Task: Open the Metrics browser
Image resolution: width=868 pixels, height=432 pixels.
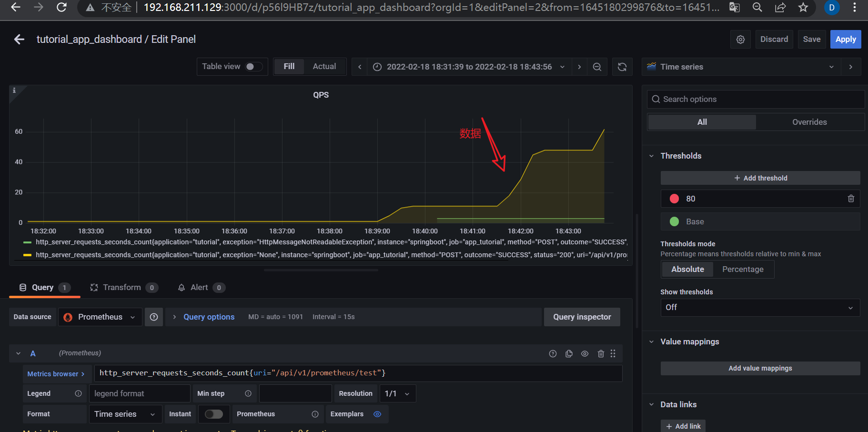Action: 56,374
